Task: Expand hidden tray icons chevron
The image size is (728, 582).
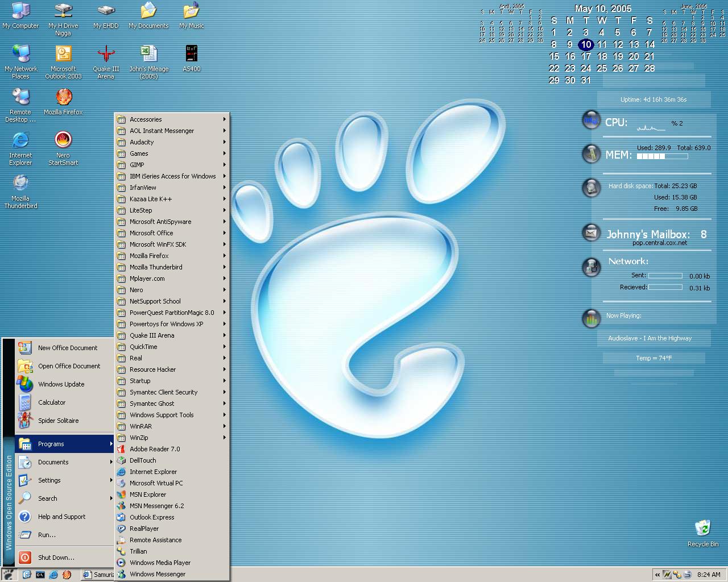Action: coord(657,575)
